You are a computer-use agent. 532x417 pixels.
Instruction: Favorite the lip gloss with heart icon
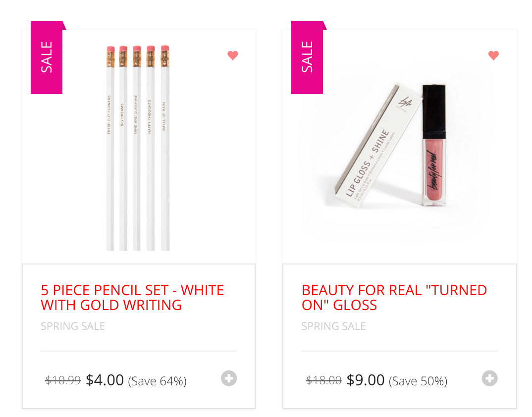coord(494,55)
